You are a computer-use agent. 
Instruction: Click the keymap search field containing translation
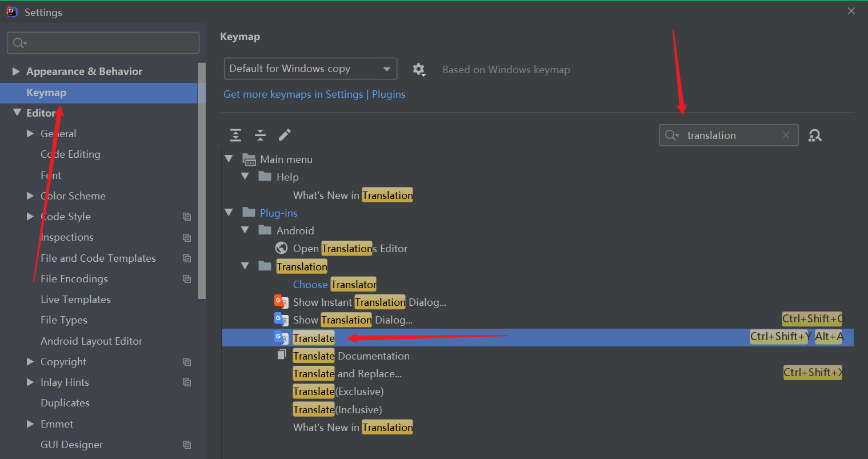point(729,135)
